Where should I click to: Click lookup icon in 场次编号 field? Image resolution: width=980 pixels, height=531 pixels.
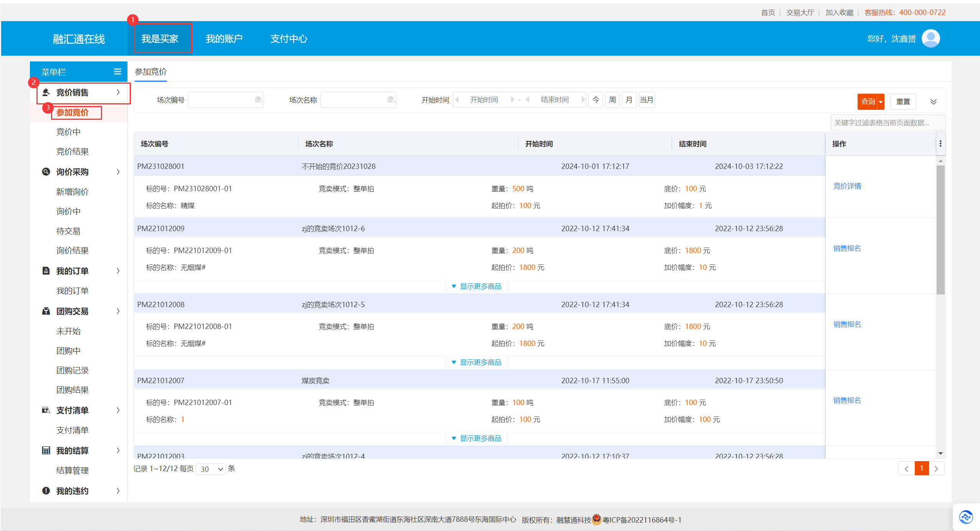click(x=259, y=100)
